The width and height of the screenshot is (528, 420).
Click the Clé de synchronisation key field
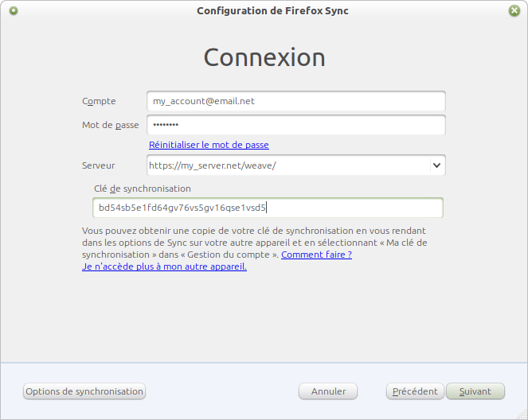(268, 208)
